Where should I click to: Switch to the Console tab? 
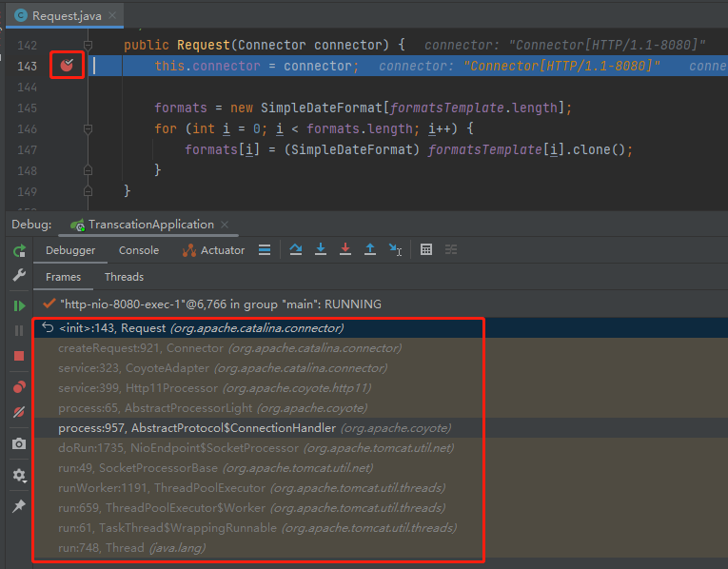click(x=139, y=250)
